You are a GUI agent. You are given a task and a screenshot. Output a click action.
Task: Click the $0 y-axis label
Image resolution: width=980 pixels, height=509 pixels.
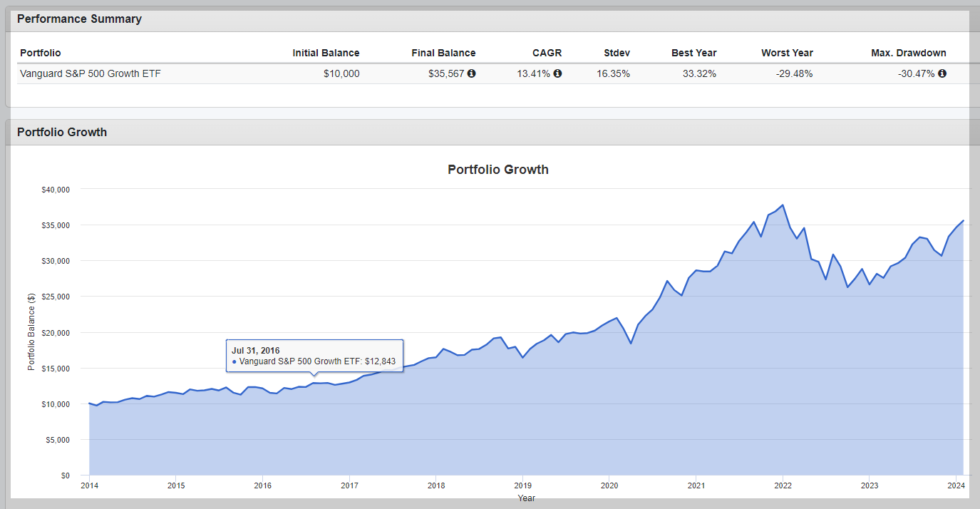coord(65,475)
